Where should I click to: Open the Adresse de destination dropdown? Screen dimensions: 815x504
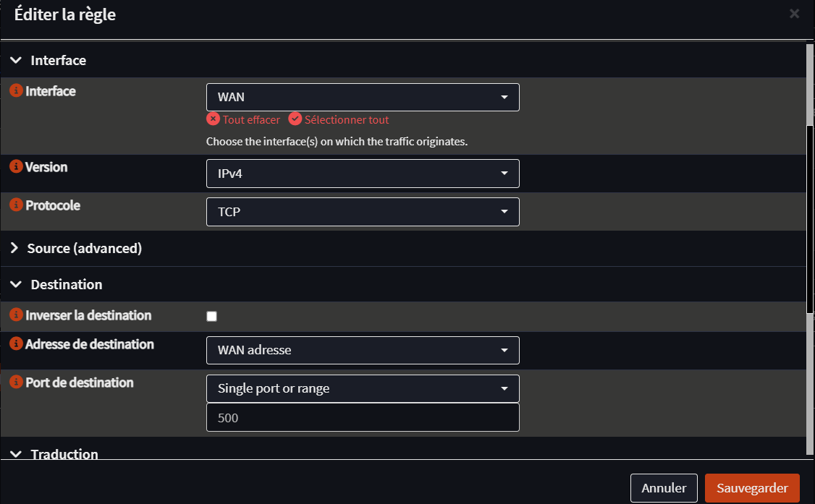pyautogui.click(x=363, y=351)
